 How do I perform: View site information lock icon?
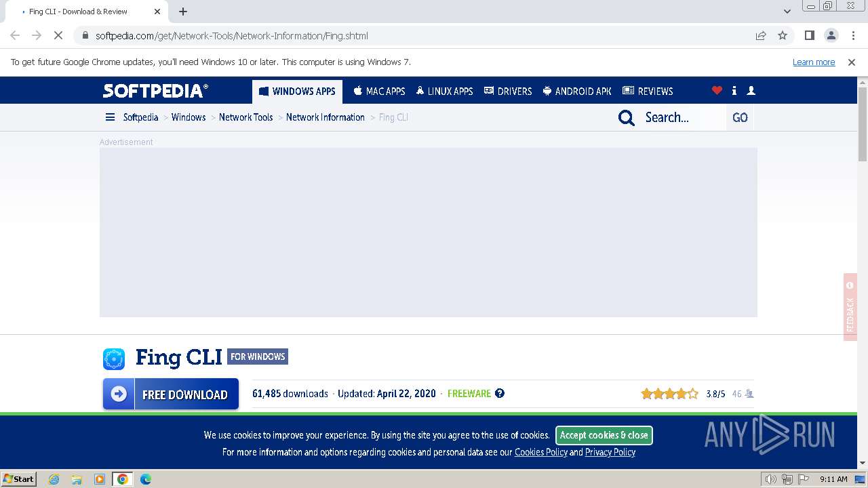tap(85, 35)
